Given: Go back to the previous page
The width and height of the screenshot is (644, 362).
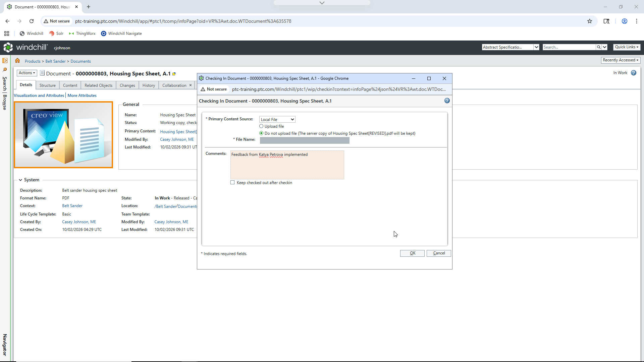Looking at the screenshot, I should coord(7,21).
